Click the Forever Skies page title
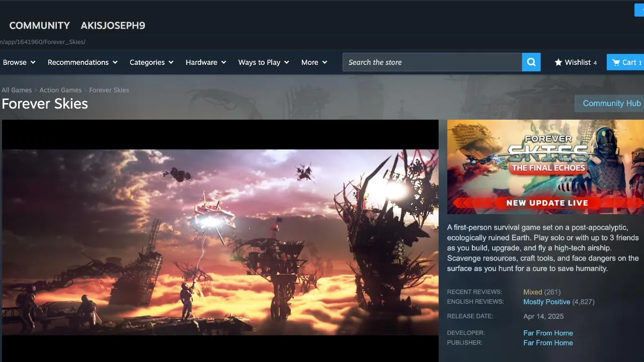This screenshot has height=362, width=644. [x=45, y=104]
